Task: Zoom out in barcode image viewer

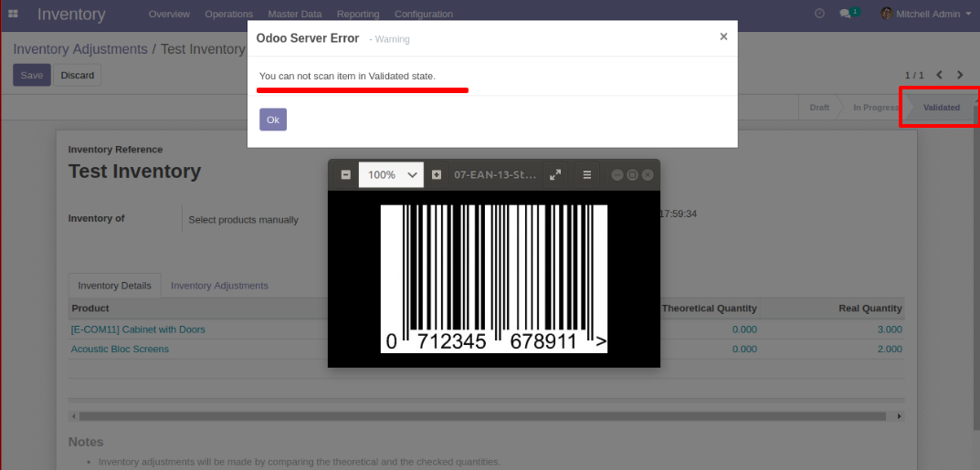Action: click(x=345, y=175)
